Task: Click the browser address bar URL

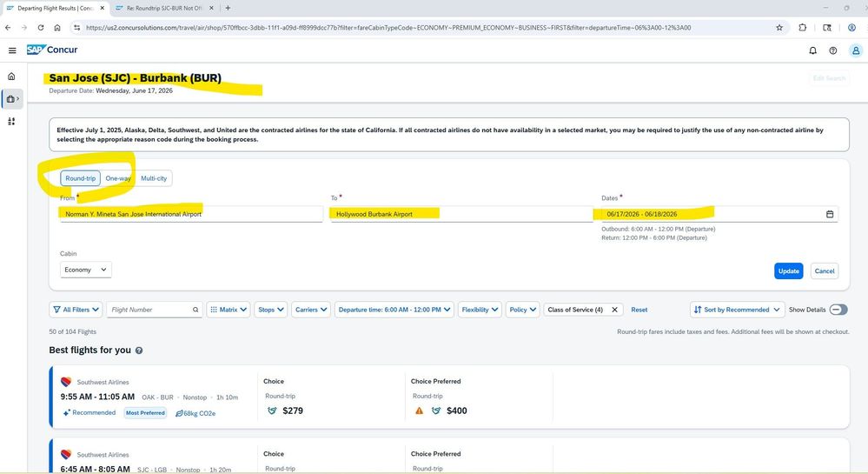Action: click(388, 28)
